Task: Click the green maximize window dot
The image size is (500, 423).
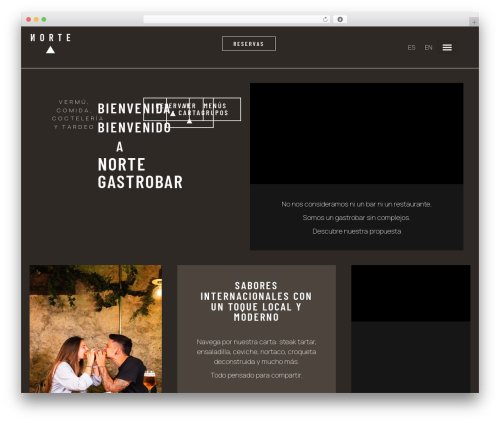Action: [44, 19]
